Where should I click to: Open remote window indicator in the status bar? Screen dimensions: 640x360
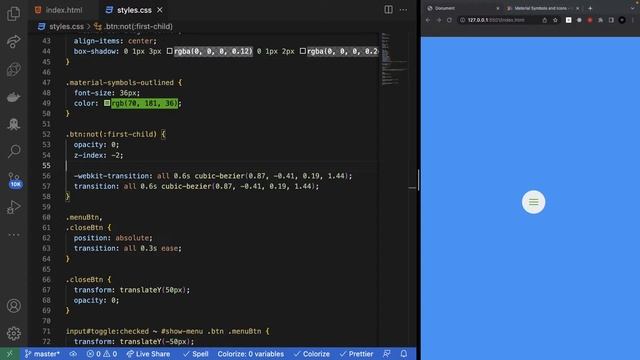(x=9, y=354)
